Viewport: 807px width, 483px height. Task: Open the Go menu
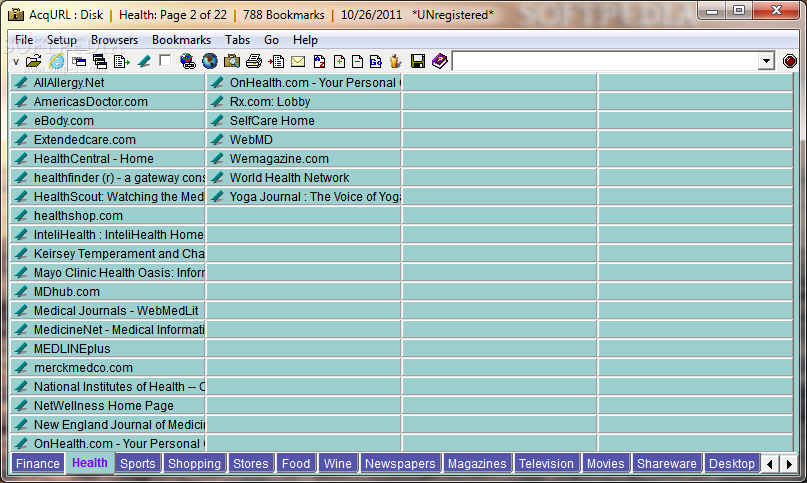click(271, 40)
